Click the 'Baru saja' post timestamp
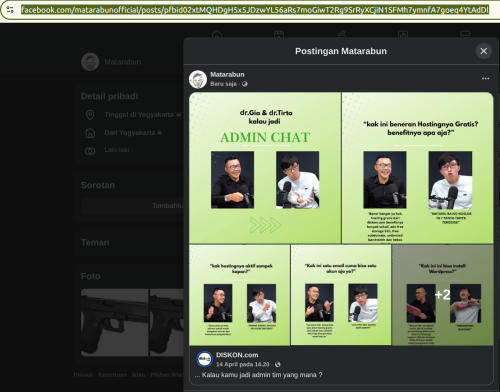500x392 pixels. 223,84
